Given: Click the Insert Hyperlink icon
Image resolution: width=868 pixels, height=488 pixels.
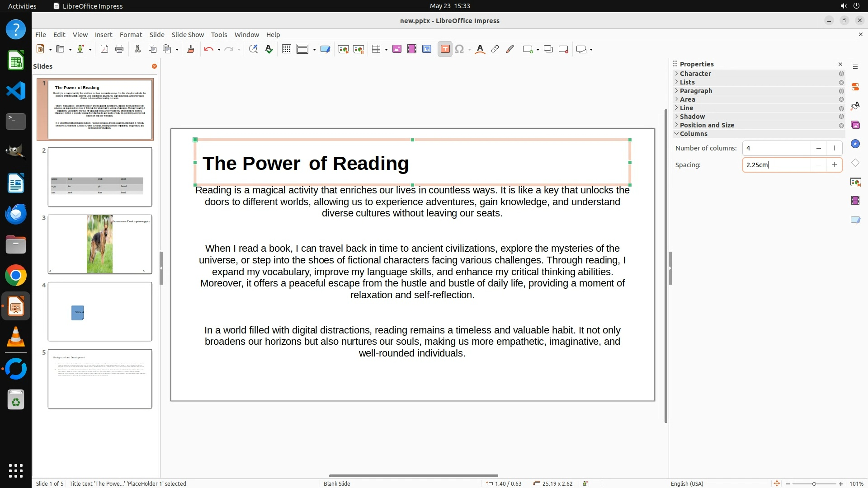Looking at the screenshot, I should (x=495, y=49).
